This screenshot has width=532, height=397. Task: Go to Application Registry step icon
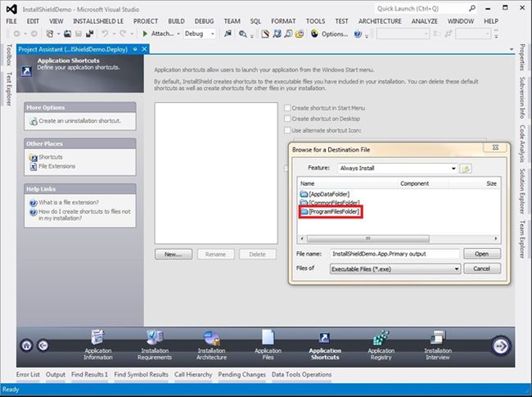click(381, 337)
